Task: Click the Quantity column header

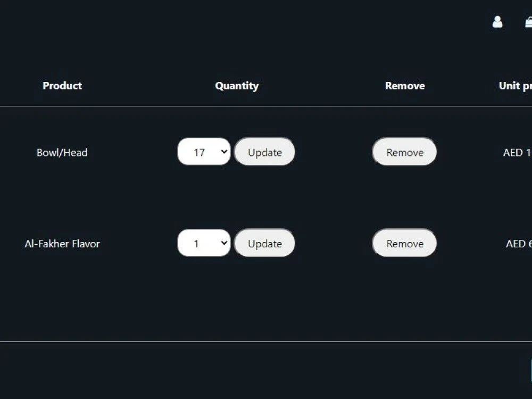Action: click(237, 86)
